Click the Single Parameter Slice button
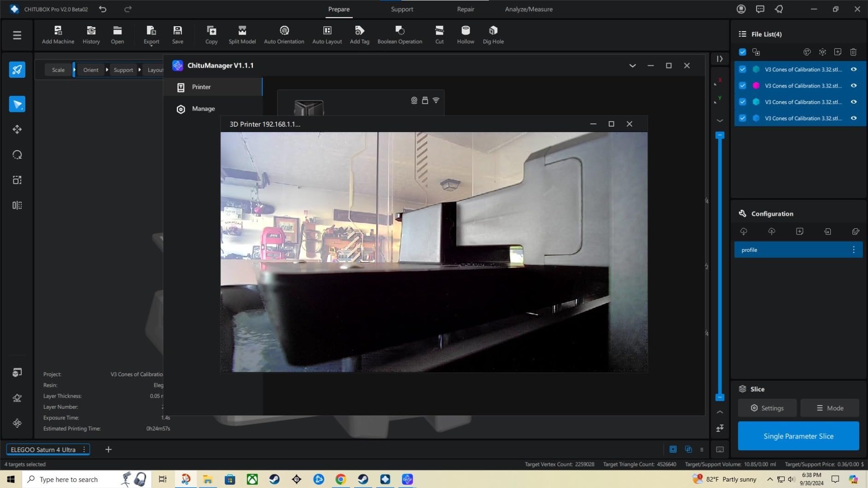Screen dimensions: 868x488 [798, 436]
